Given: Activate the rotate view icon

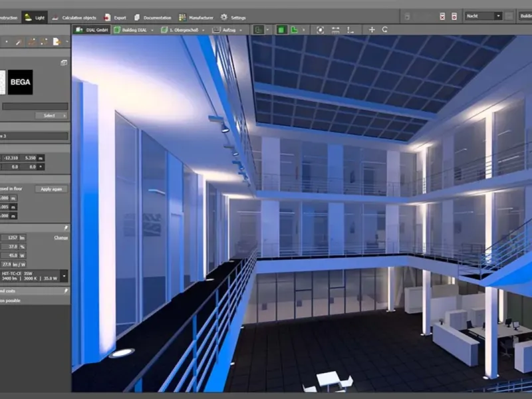Looking at the screenshot, I should coord(385,29).
